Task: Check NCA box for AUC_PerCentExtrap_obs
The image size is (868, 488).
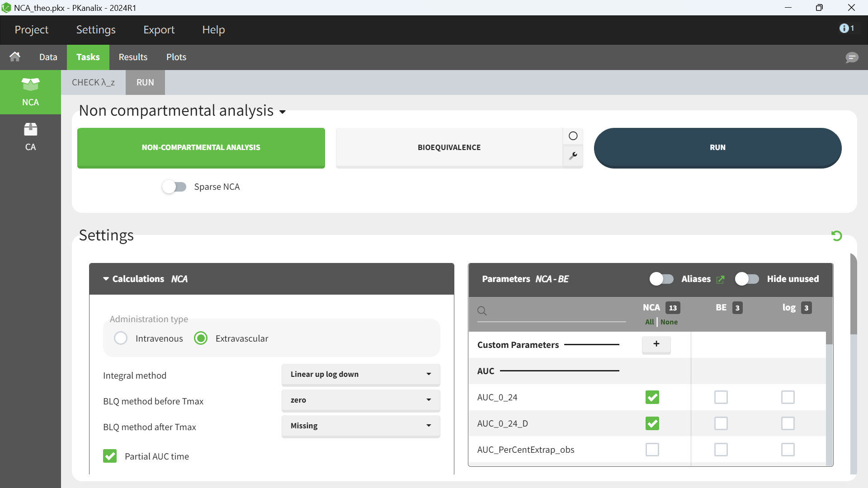Action: click(x=652, y=450)
